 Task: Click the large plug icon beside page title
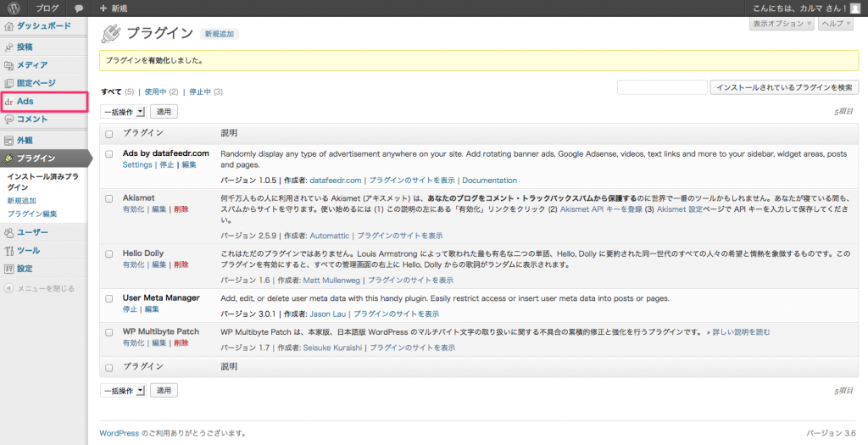111,33
